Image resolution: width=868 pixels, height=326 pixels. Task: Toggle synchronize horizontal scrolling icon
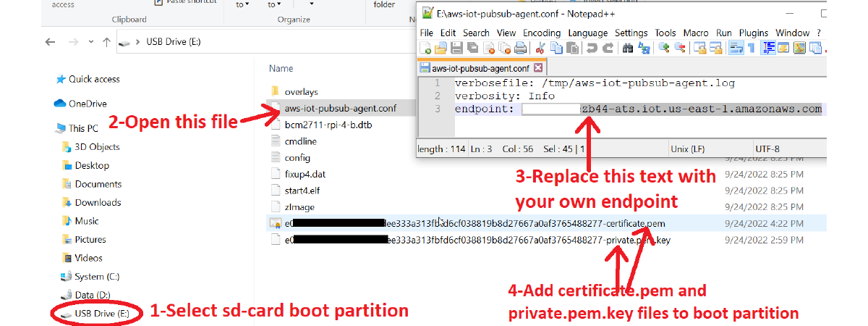[717, 48]
